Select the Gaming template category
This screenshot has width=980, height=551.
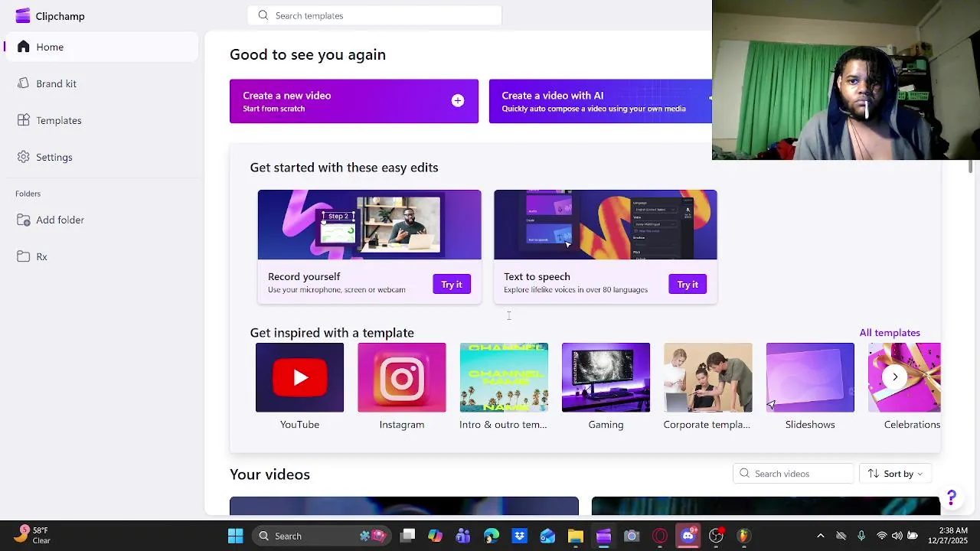[606, 386]
